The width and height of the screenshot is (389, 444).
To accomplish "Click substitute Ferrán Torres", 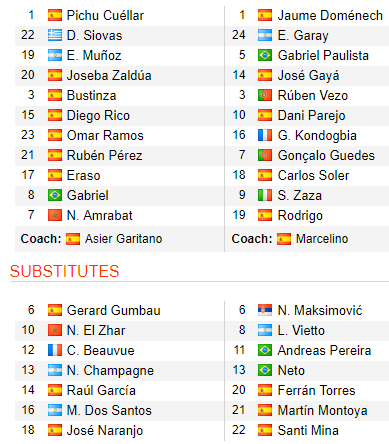I will (x=317, y=390).
